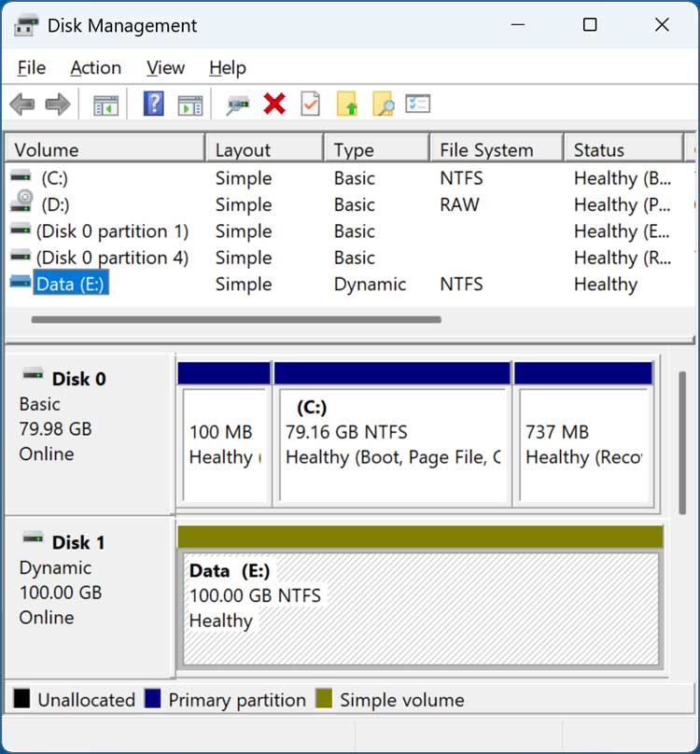Click the drive icon for Disk 0 partition 4
This screenshot has width=700, height=754.
click(x=21, y=257)
